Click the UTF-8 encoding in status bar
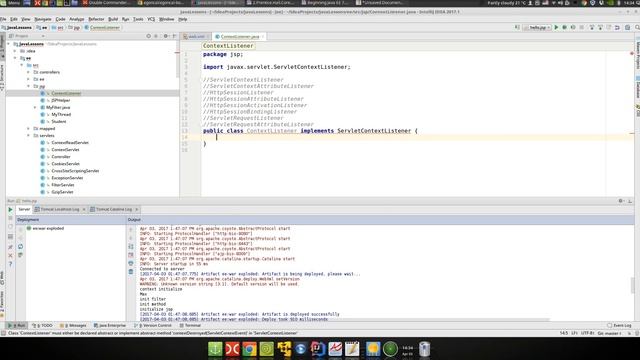The width and height of the screenshot is (640, 360). (587, 333)
